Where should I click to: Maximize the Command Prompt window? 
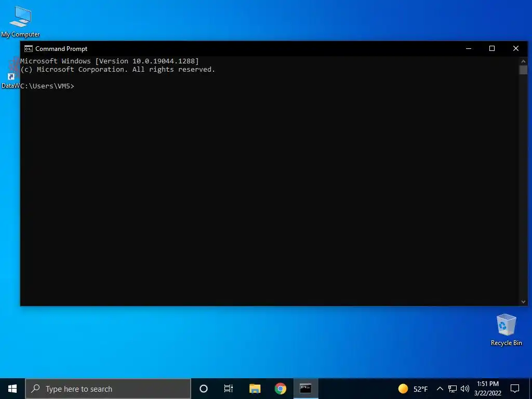point(492,48)
